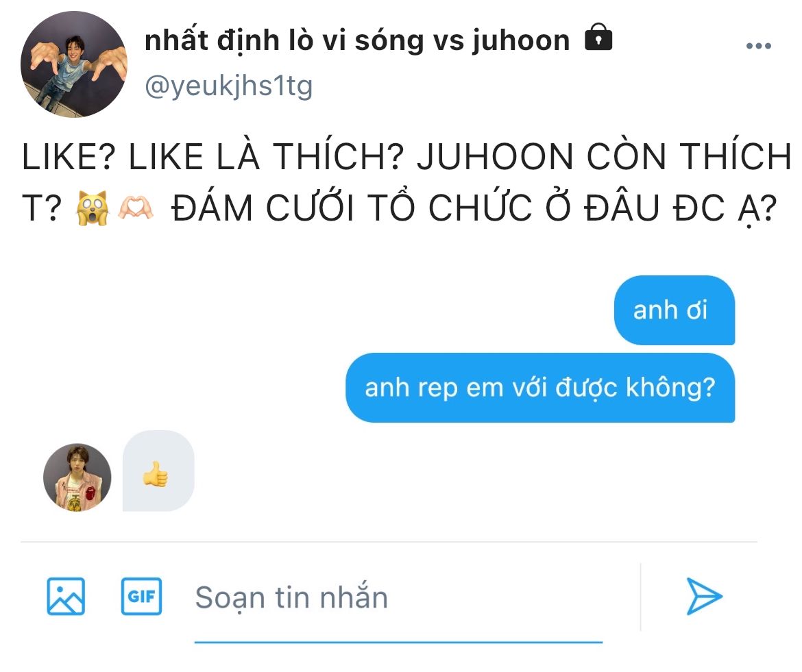The image size is (802, 672).
Task: Select the 'anh ơi' message bubble
Action: tap(674, 310)
